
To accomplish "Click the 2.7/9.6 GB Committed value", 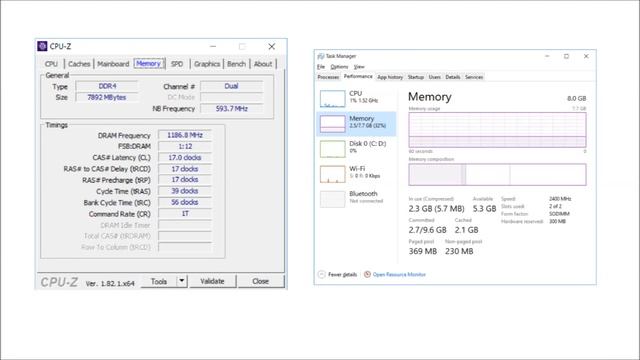I will coord(427,230).
